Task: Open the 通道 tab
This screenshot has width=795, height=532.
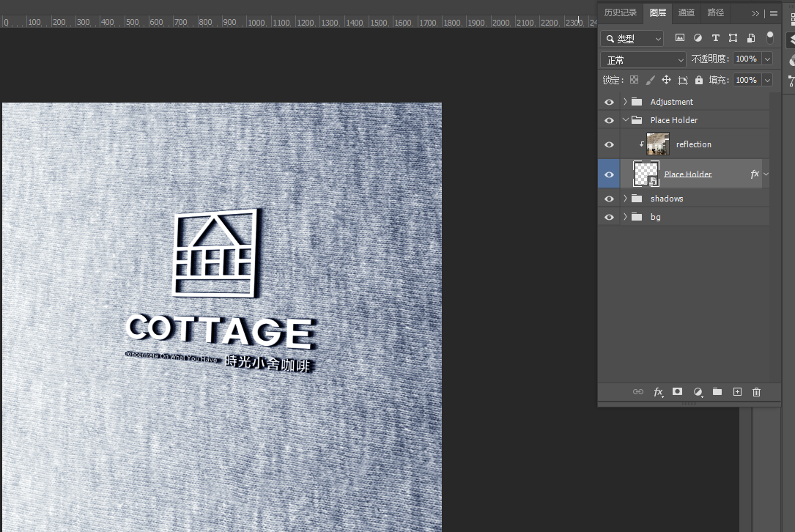Action: (x=687, y=12)
